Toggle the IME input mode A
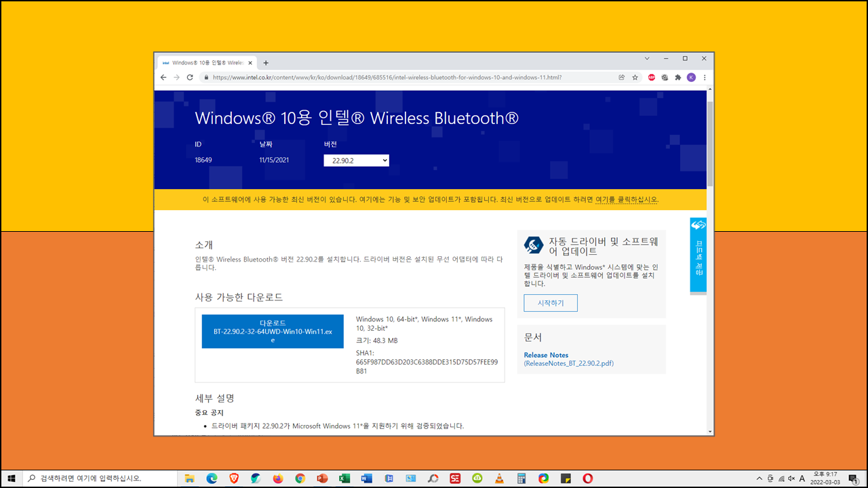Image resolution: width=868 pixels, height=488 pixels. 802,479
